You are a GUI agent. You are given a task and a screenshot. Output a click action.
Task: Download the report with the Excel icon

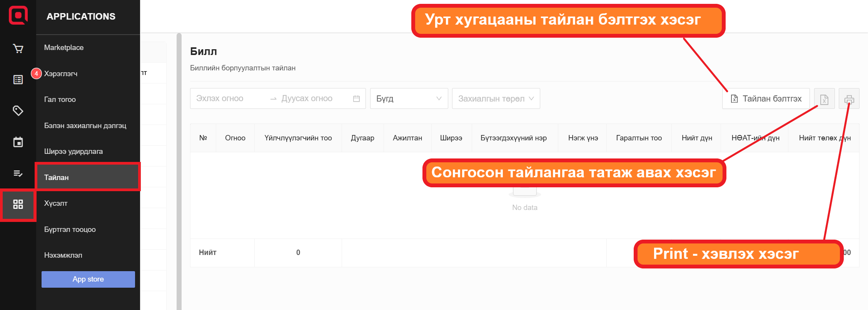pyautogui.click(x=824, y=99)
